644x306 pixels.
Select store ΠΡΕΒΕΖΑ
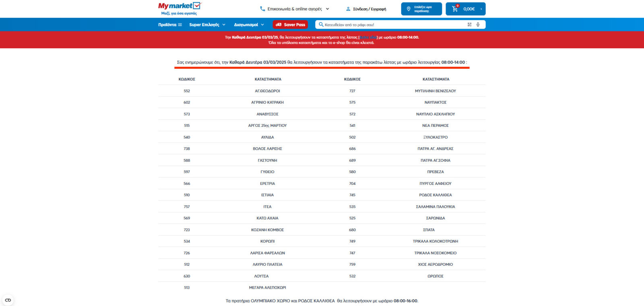tap(436, 172)
